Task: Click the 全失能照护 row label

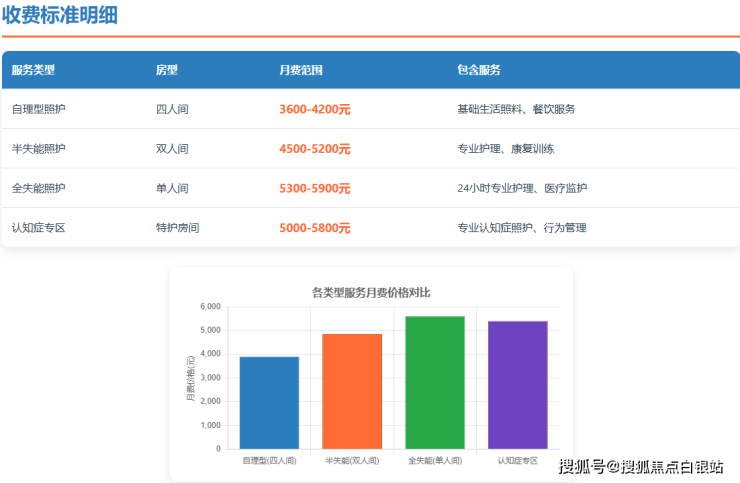Action: (38, 188)
